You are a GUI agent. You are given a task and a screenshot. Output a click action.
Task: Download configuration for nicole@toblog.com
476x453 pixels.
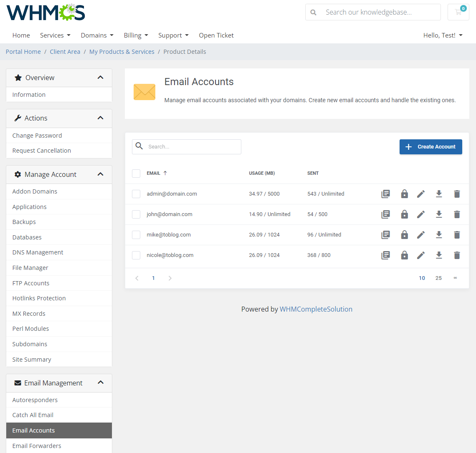point(439,255)
